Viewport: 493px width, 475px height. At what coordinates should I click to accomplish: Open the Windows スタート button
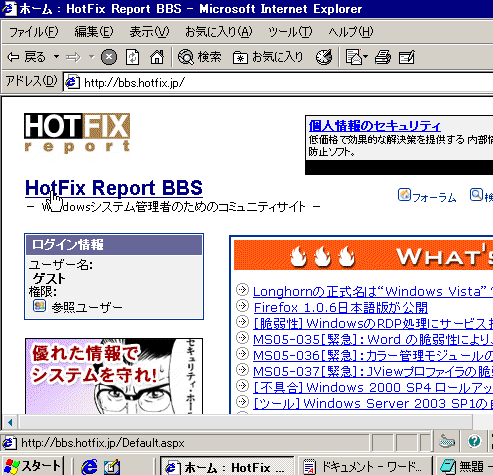(33, 466)
